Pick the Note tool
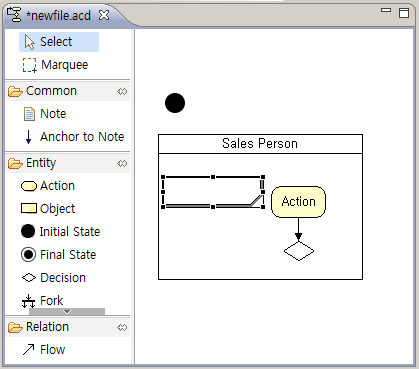419x369 pixels. [45, 114]
